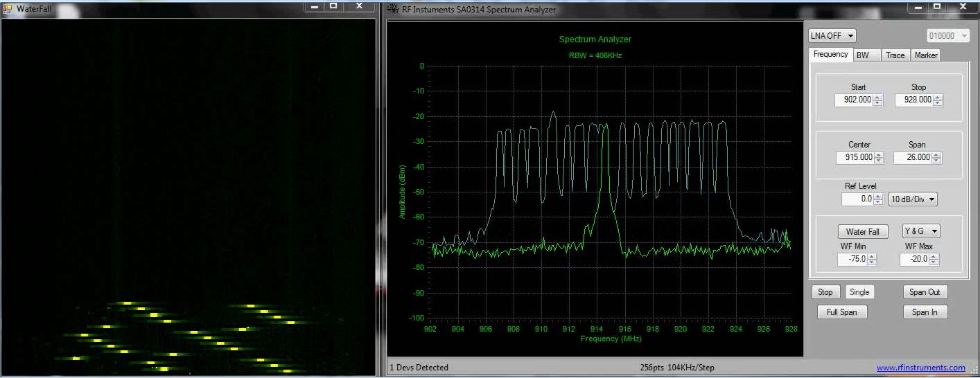
Task: Select the Marker tab
Action: [x=925, y=55]
